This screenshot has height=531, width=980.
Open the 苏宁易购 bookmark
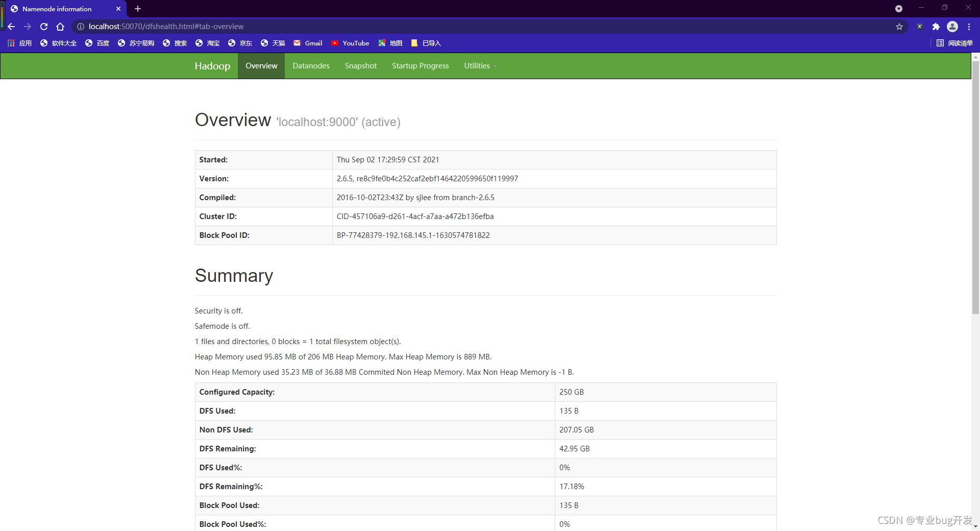[x=136, y=43]
